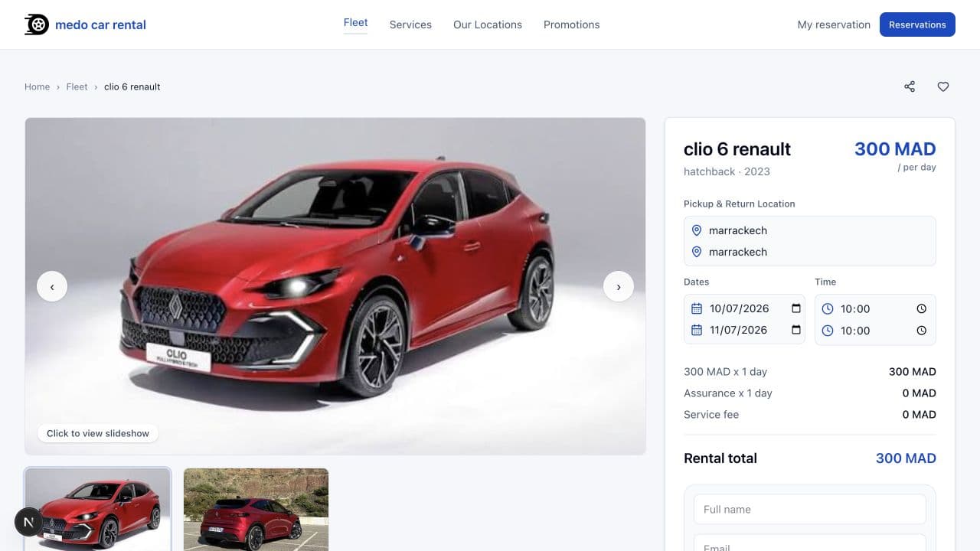Show next car image with right arrow
980x551 pixels.
coord(619,286)
